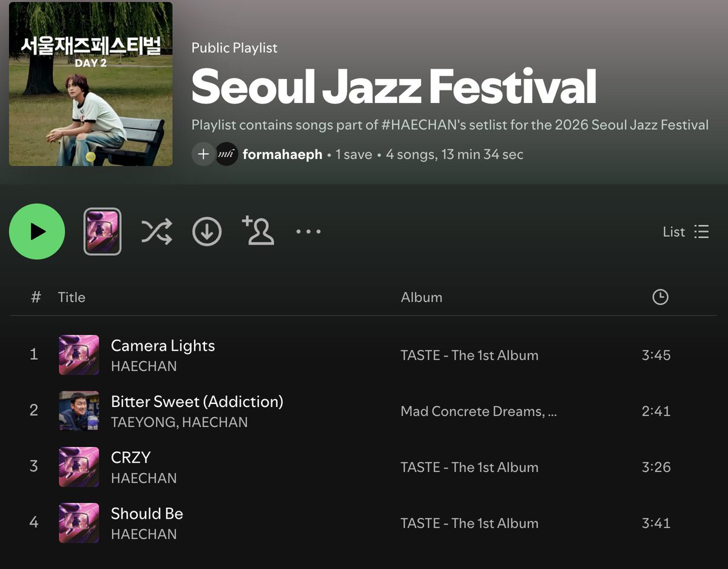Start playback with the green play button
Image resolution: width=728 pixels, height=569 pixels.
(x=37, y=232)
